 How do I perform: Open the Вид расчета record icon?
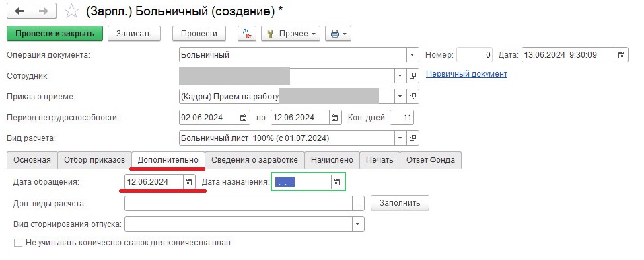(413, 138)
